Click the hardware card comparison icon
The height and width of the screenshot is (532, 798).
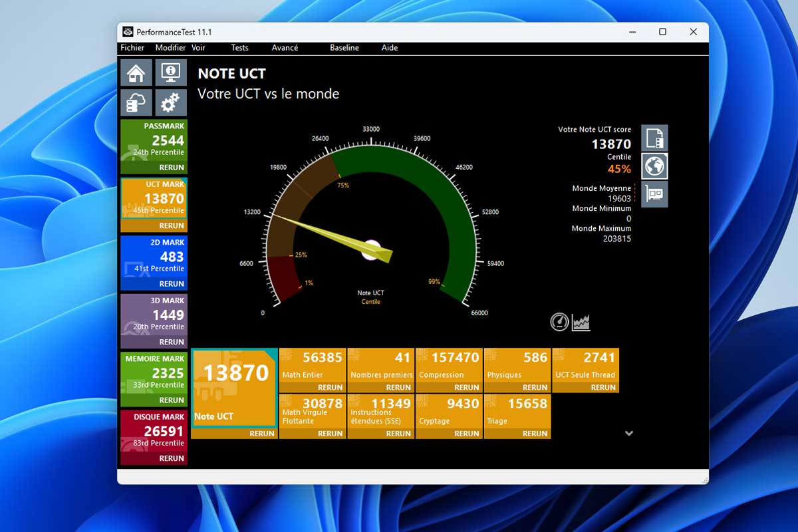(654, 194)
